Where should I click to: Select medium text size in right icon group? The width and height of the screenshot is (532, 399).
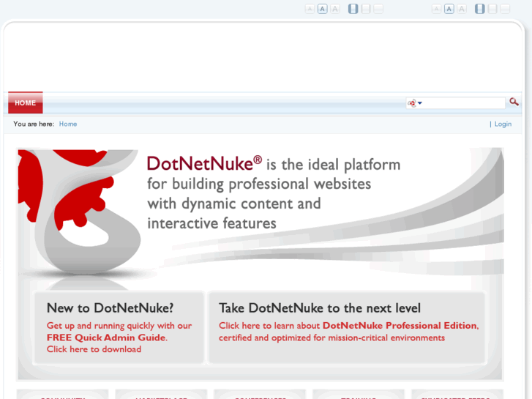(x=449, y=9)
